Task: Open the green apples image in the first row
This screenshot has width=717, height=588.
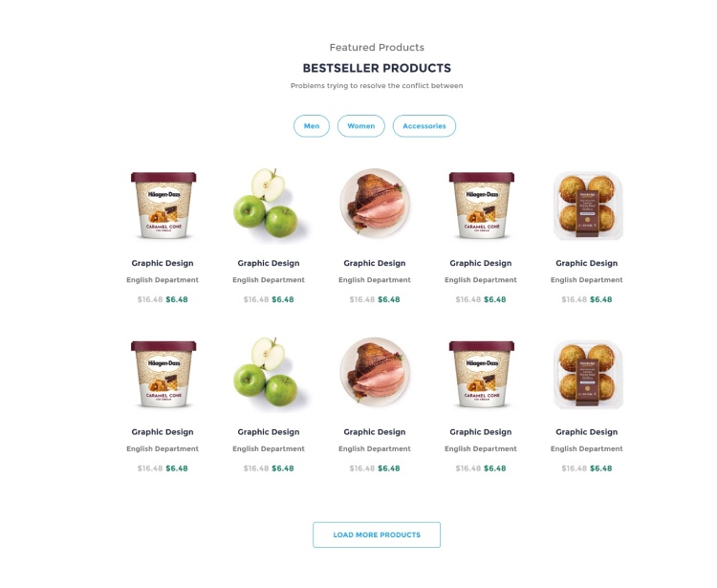Action: [269, 204]
